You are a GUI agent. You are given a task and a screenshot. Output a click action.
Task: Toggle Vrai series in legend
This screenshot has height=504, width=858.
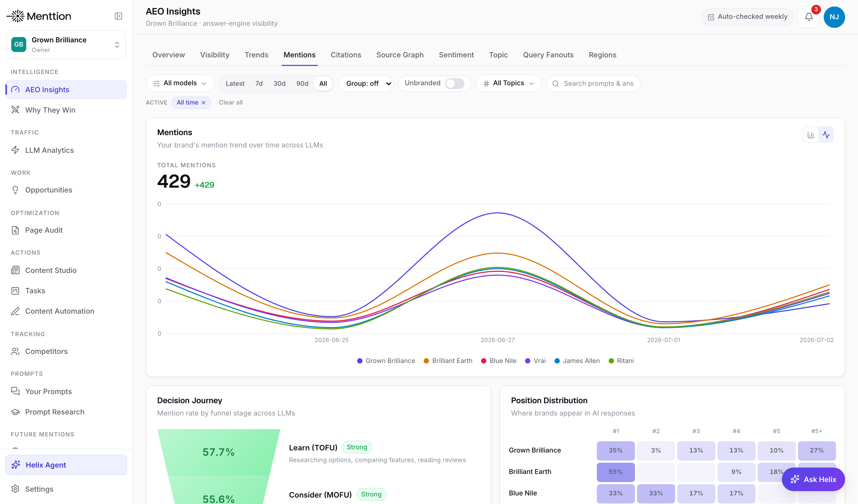[535, 361]
